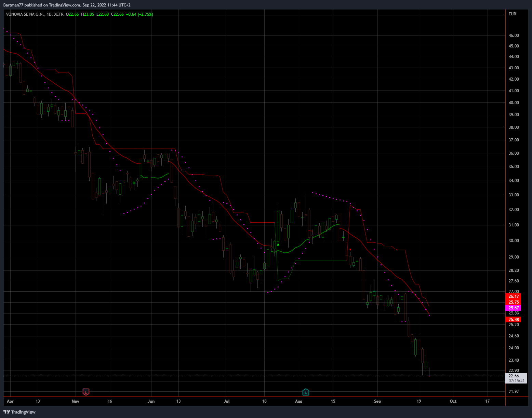Click the 38.00 price axis label
The height and width of the screenshot is (418, 532).
514,127
